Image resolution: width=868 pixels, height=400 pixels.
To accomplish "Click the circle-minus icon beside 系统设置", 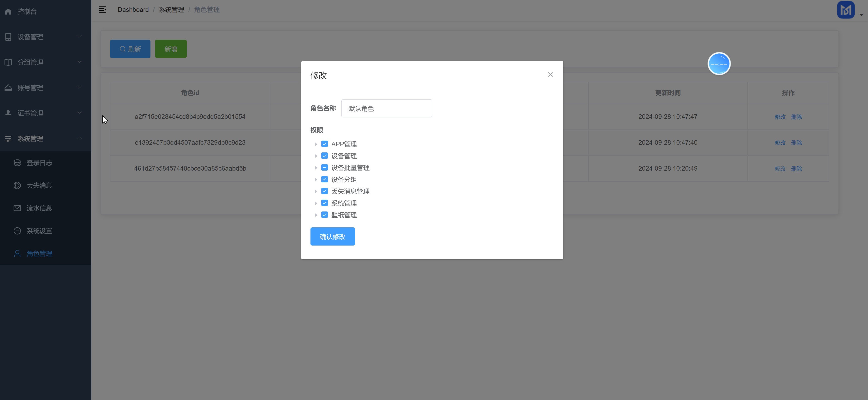I will pos(17,231).
